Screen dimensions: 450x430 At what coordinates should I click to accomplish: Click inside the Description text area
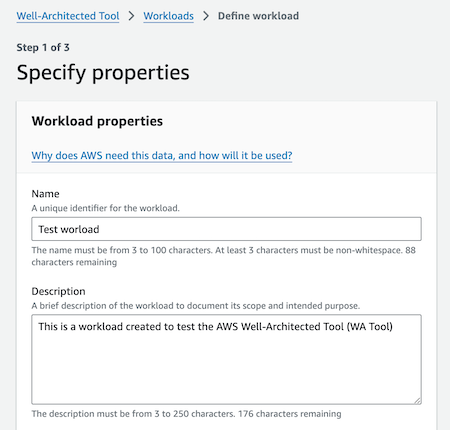tap(226, 359)
